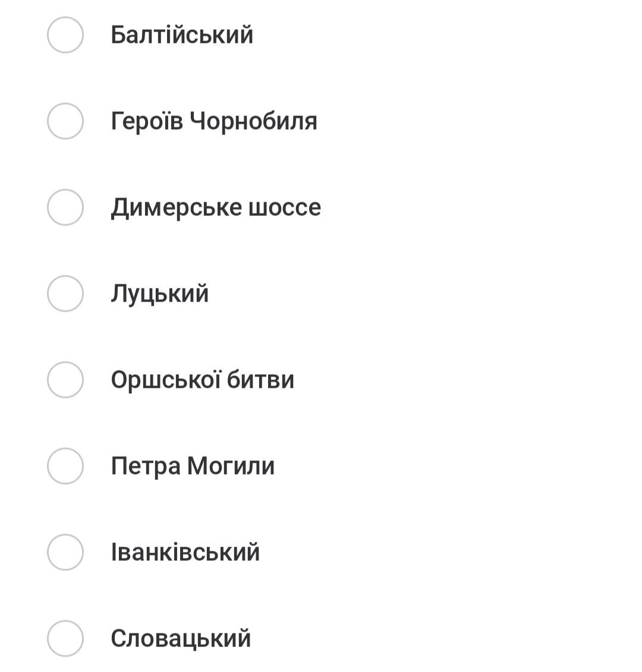Select the Оршської битви radio button

tap(65, 380)
